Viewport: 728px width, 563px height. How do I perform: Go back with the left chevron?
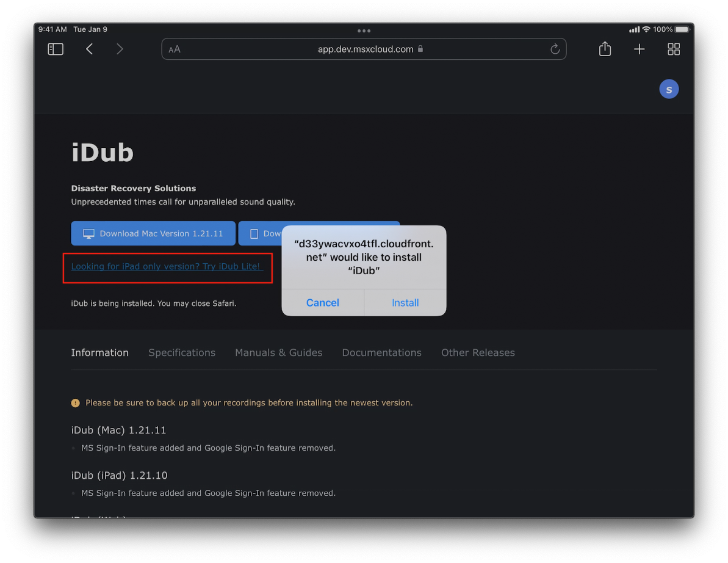90,49
